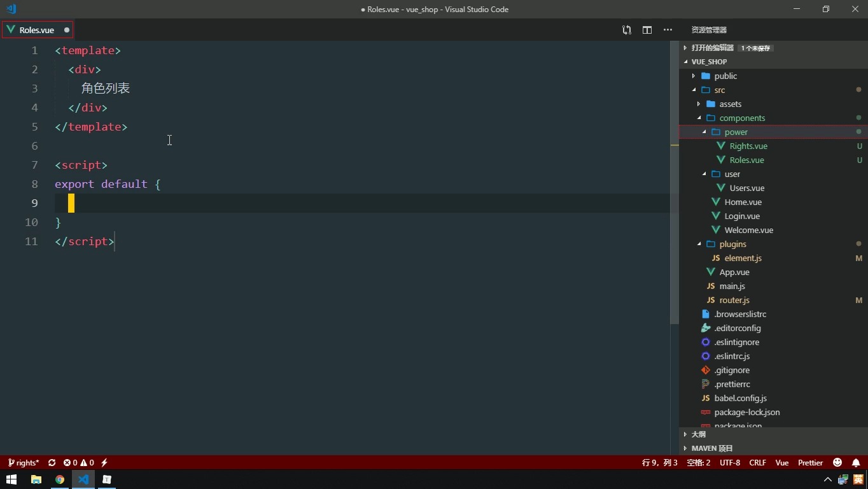Show hidden system tray icons
This screenshot has width=868, height=489.
click(828, 479)
